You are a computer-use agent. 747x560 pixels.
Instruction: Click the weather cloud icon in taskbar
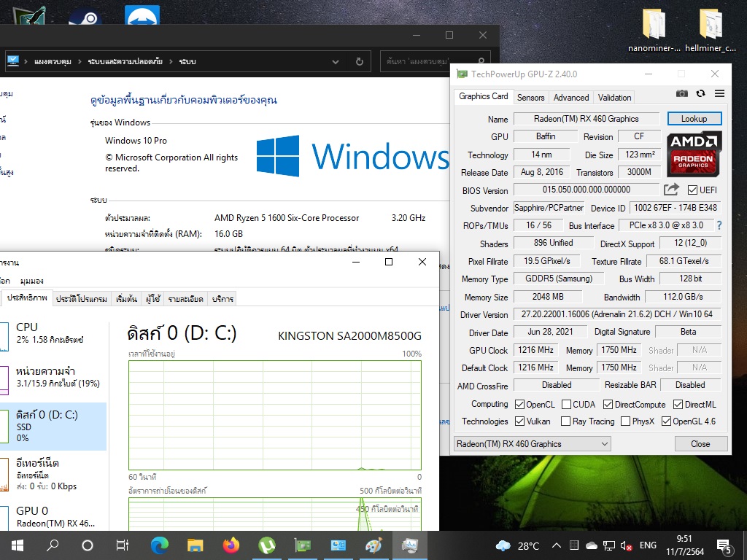[503, 545]
